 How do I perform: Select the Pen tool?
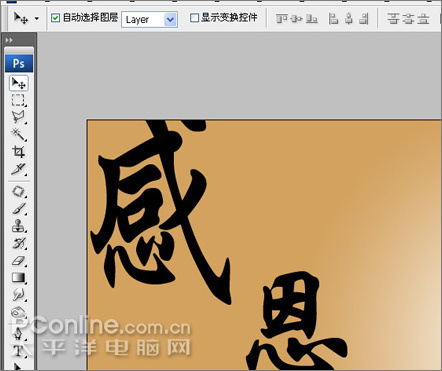click(x=18, y=333)
